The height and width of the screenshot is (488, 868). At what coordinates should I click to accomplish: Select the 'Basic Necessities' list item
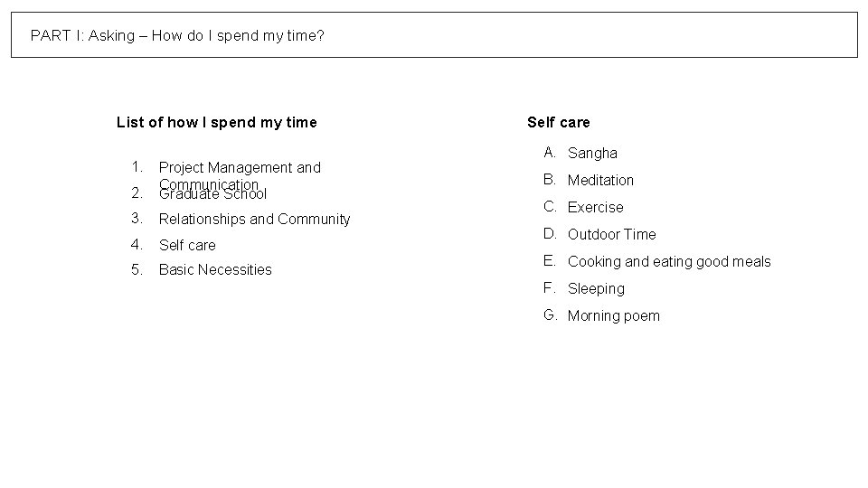(x=215, y=269)
